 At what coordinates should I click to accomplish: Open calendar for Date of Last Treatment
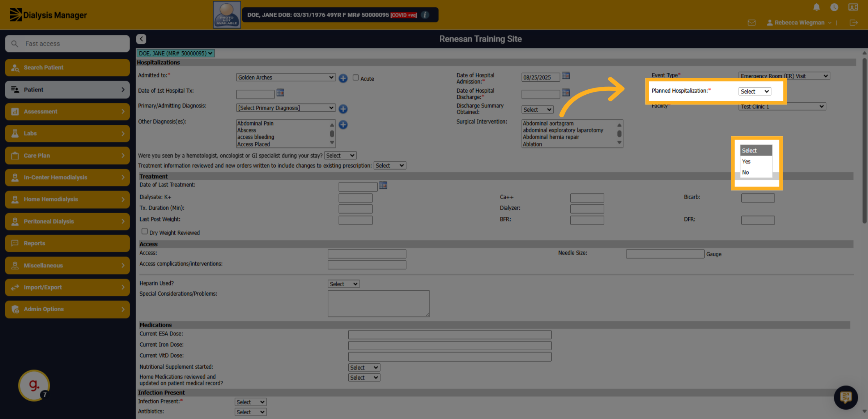click(x=383, y=185)
